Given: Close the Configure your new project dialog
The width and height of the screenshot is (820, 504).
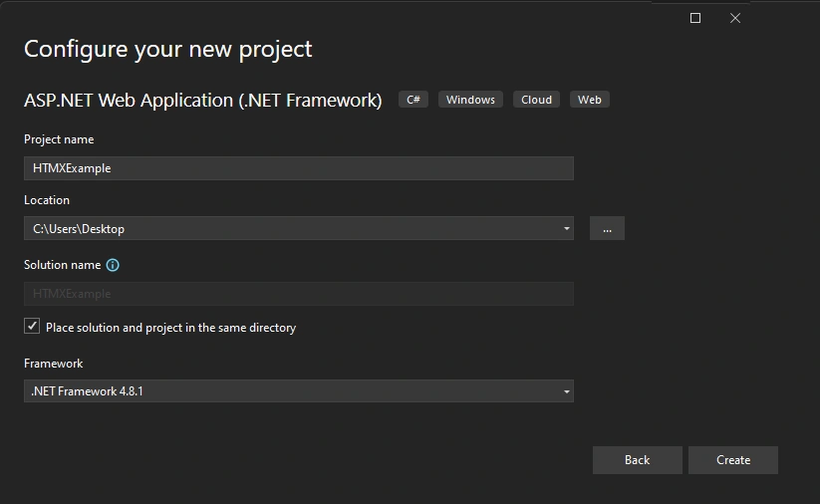Looking at the screenshot, I should (734, 18).
